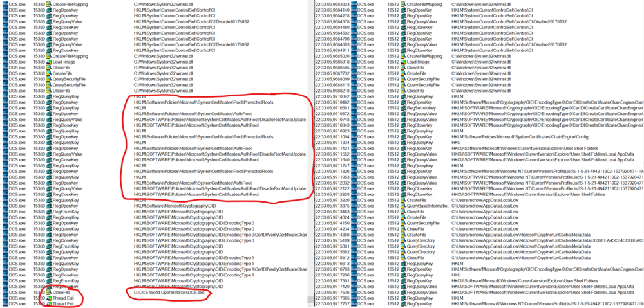Screen dimensions: 644x308
Task: Click QuerySecurityFile icon in row 22:33:05,9714150
Action: click(x=403, y=223)
